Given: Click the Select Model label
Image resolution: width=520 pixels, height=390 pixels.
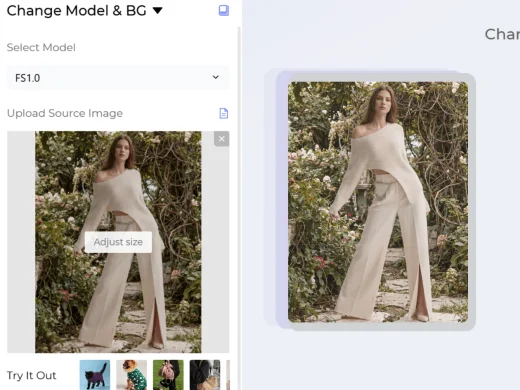Looking at the screenshot, I should (41, 47).
